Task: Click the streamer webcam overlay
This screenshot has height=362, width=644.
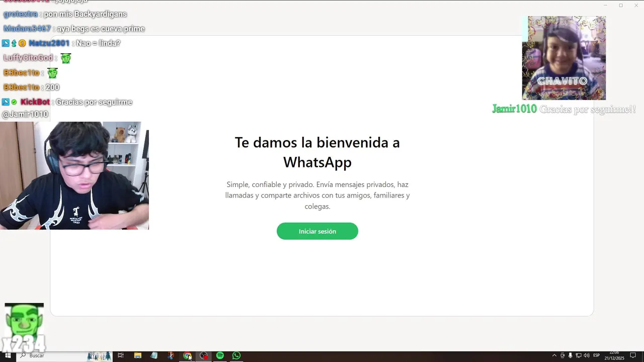Action: 74,175
